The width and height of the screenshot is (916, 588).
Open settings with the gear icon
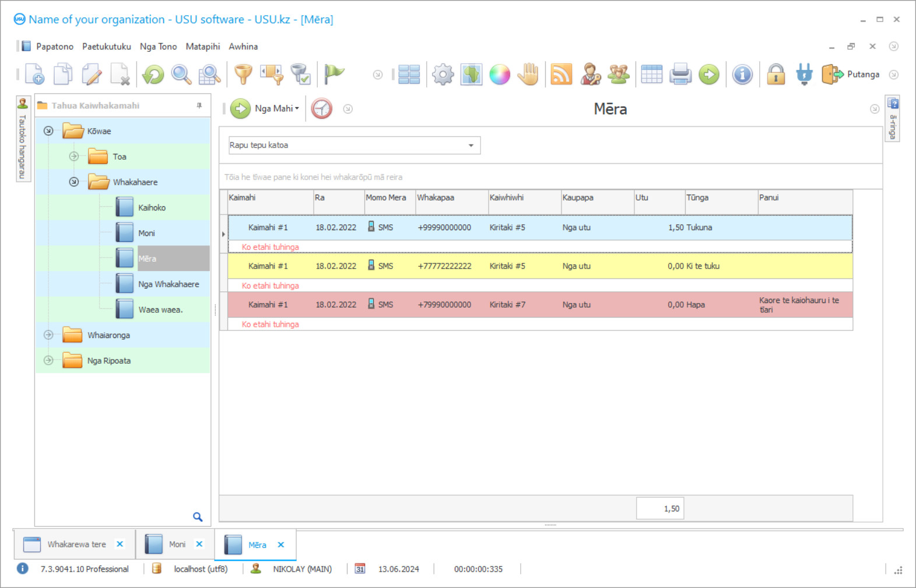point(443,75)
